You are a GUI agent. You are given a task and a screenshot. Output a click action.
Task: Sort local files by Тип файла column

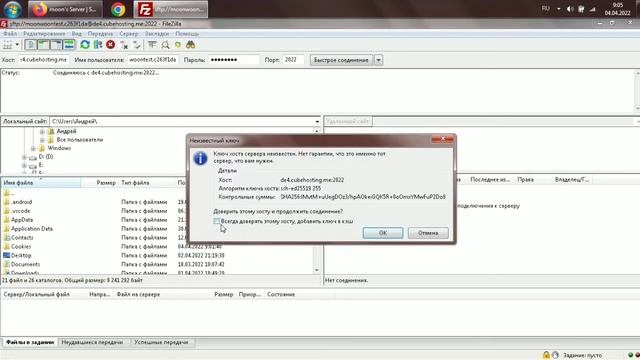[x=147, y=183]
